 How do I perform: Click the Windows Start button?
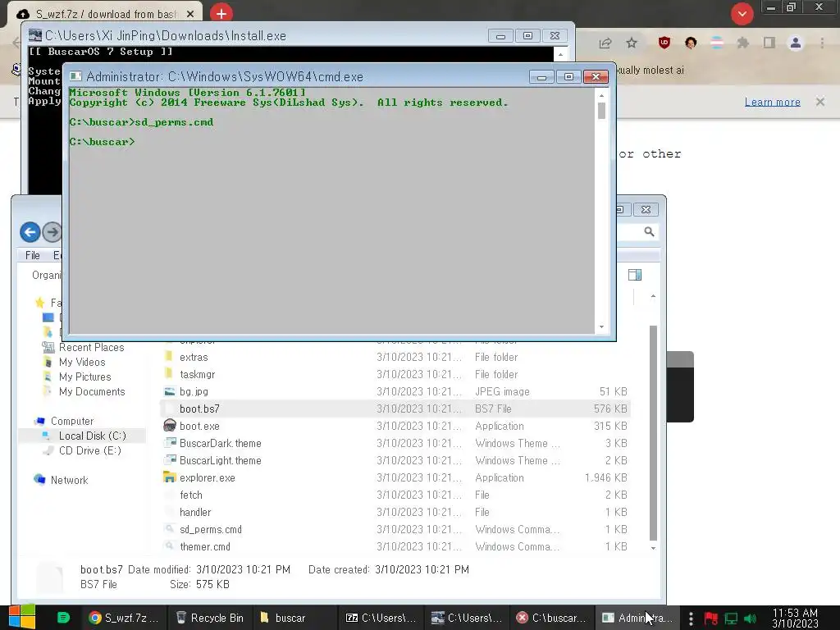tap(21, 617)
